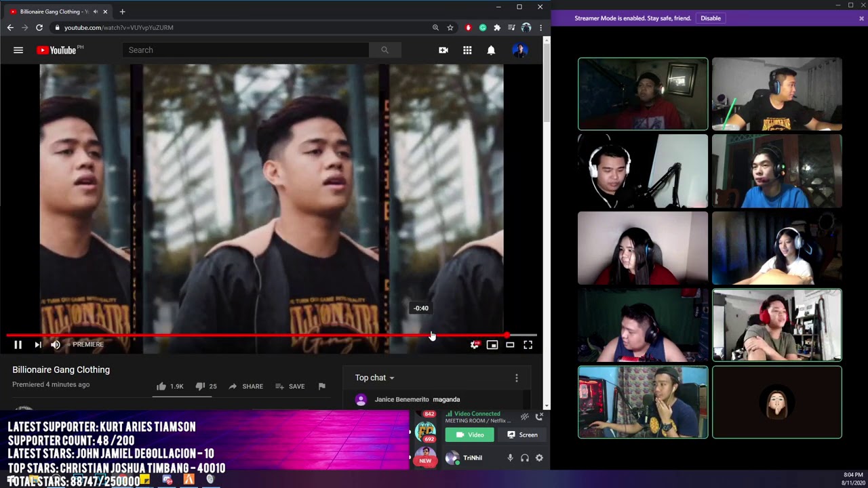Like the Billionaire Gang Clothing video
The width and height of the screenshot is (868, 488).
tap(170, 386)
